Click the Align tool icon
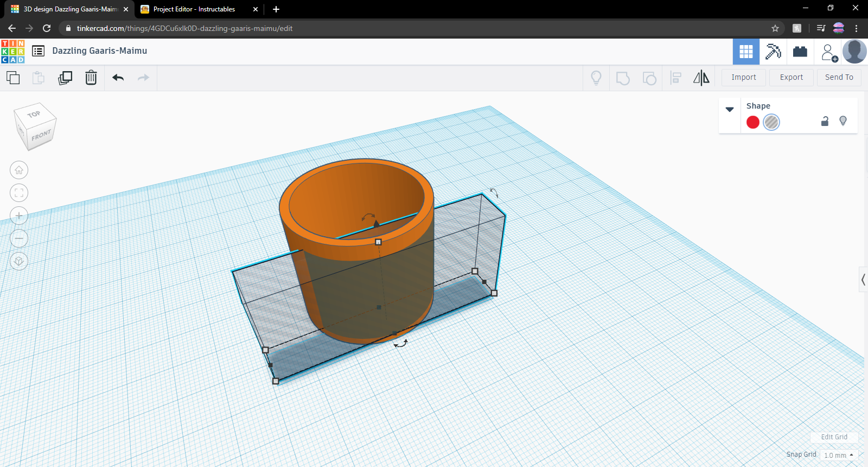The width and height of the screenshot is (868, 467). tap(675, 78)
